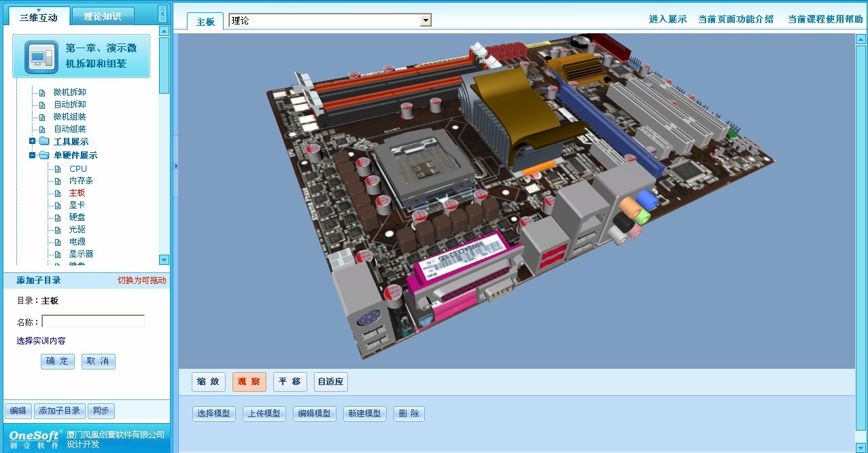Open the 进入展示 link
Viewport: 868px width, 453px height.
pyautogui.click(x=667, y=19)
